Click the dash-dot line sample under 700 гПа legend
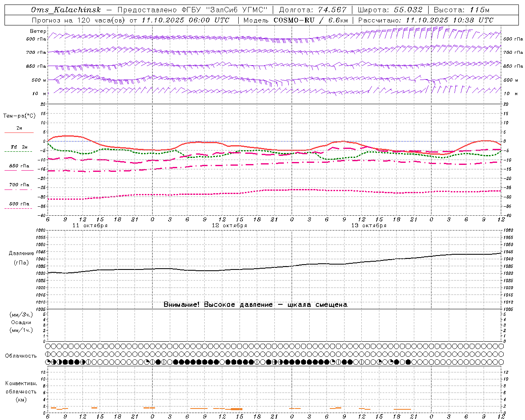The width and height of the screenshot is (525, 420). pyautogui.click(x=19, y=189)
